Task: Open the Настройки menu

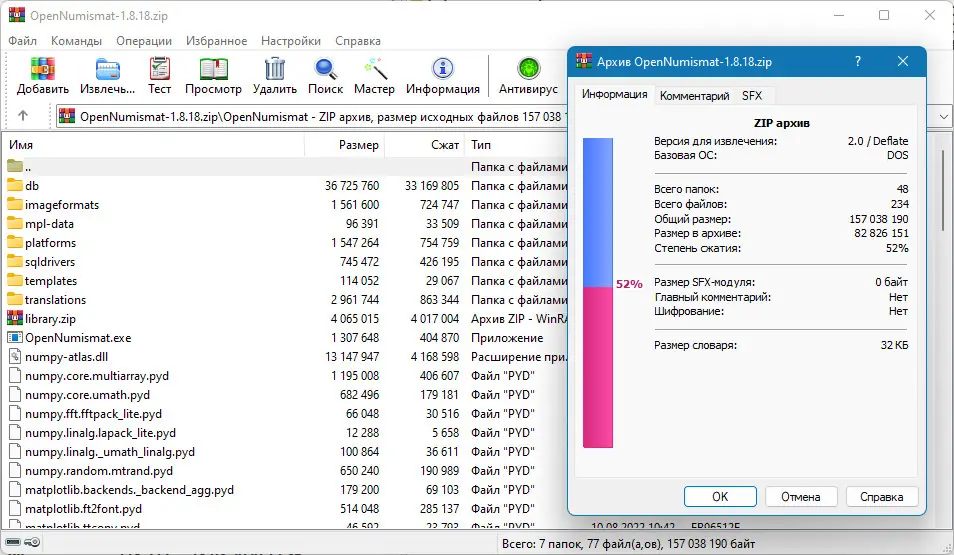Action: (x=291, y=41)
